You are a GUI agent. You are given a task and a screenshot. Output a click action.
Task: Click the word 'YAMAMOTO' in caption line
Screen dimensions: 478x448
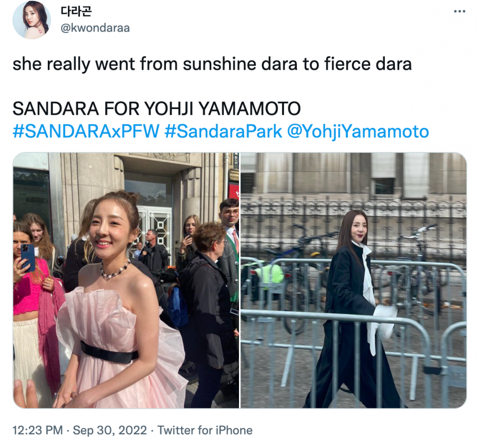[250, 109]
